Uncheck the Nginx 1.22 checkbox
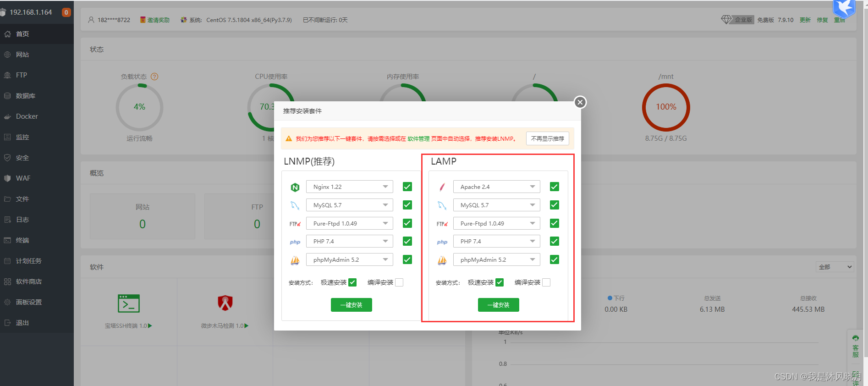The height and width of the screenshot is (386, 868). 407,187
